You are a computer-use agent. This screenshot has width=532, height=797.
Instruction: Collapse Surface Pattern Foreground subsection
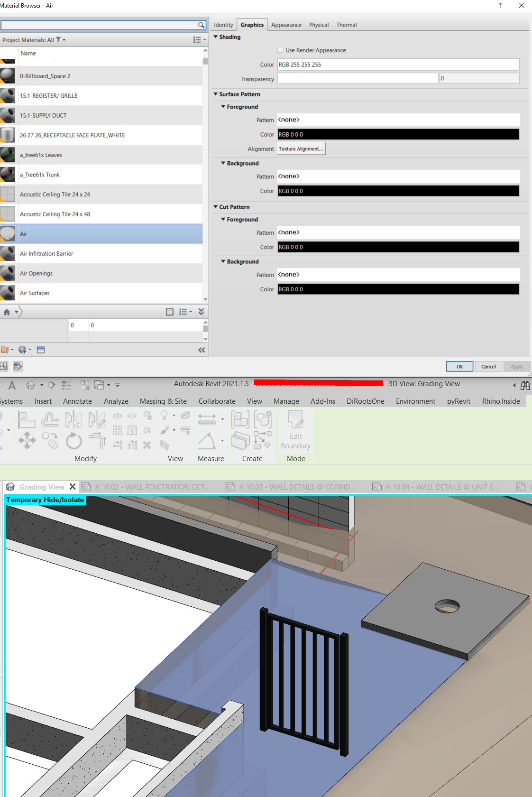coord(223,107)
